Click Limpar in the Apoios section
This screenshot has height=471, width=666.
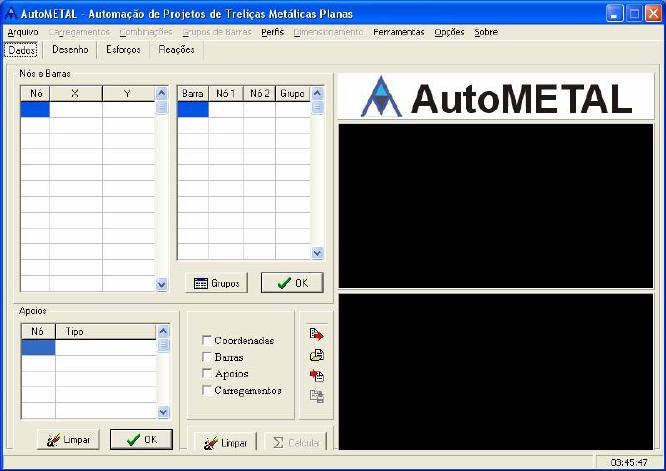(68, 440)
